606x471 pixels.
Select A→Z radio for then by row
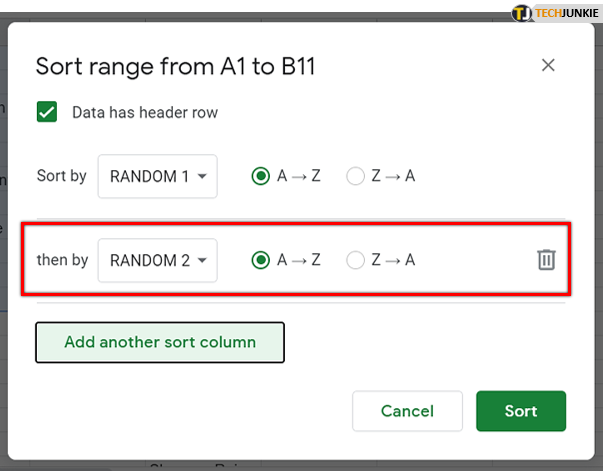click(x=260, y=260)
